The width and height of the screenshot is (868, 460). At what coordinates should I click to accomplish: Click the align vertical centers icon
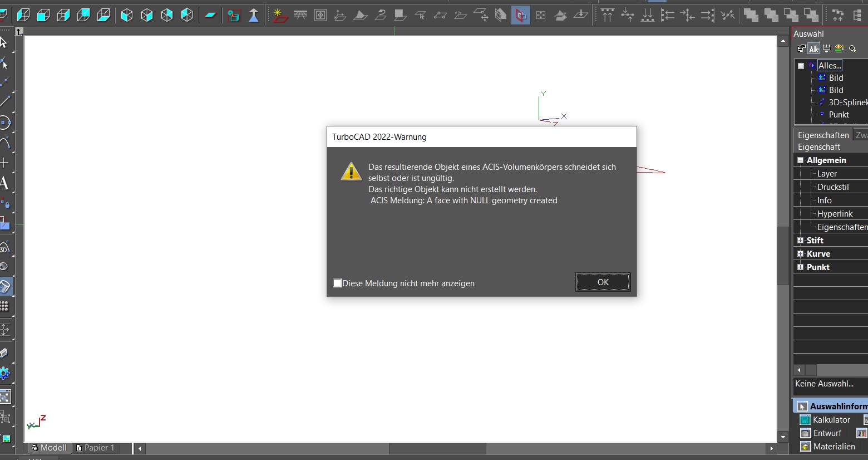tap(688, 16)
